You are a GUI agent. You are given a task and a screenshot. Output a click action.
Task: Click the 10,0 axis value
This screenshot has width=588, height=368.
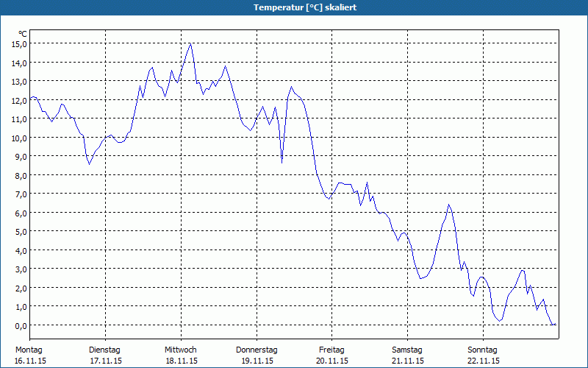click(x=21, y=138)
